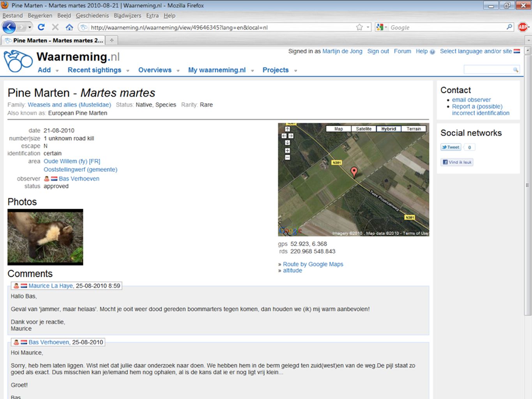Select the Hybrid map view
Image resolution: width=532 pixels, height=399 pixels.
pos(389,129)
